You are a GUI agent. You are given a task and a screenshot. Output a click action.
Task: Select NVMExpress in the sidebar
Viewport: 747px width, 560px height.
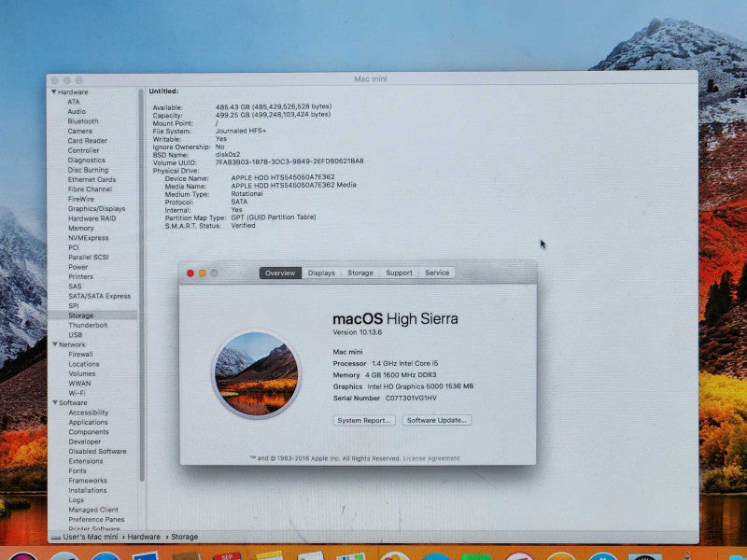pos(88,238)
